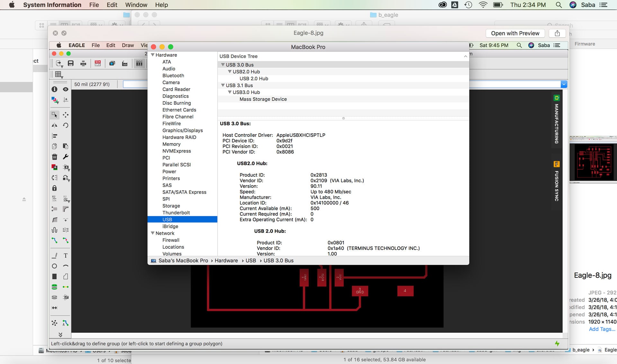Select Mass Storage Device in USB tree
The height and width of the screenshot is (364, 617).
(263, 99)
